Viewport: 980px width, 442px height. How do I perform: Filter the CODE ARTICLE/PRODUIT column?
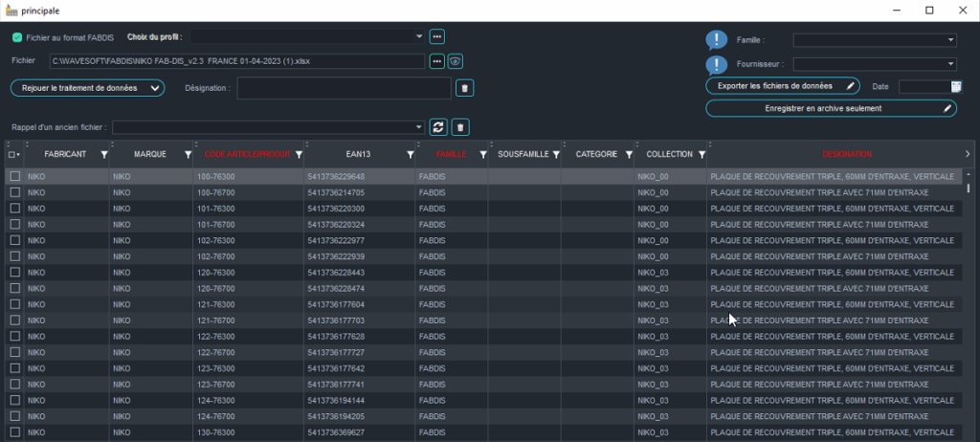click(299, 154)
